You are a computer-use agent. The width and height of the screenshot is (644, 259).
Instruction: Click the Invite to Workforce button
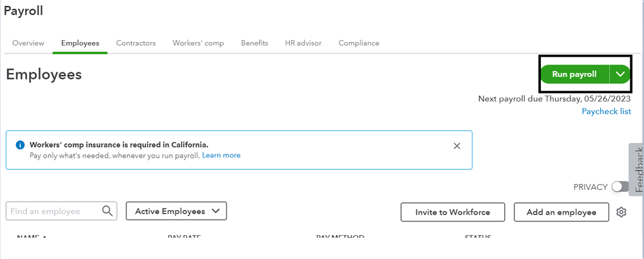[x=453, y=212]
